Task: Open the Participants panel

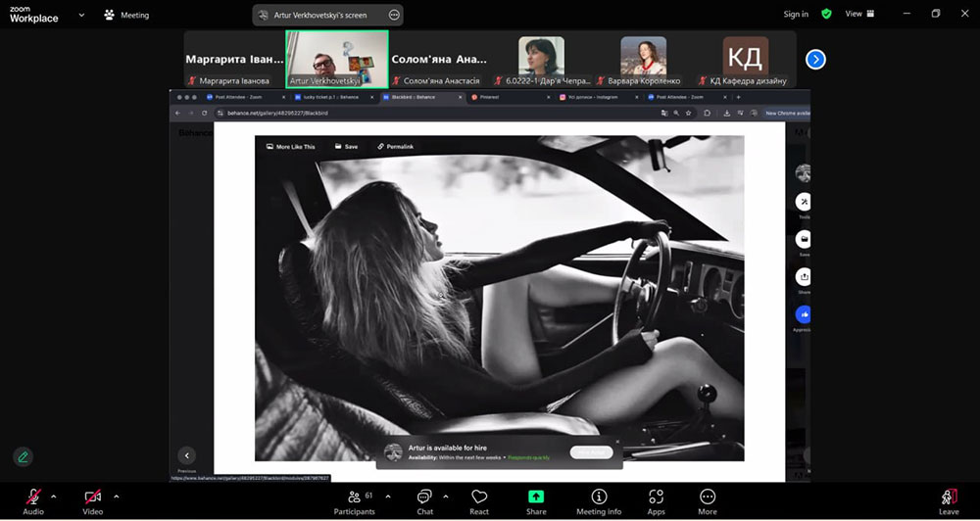Action: pyautogui.click(x=355, y=502)
